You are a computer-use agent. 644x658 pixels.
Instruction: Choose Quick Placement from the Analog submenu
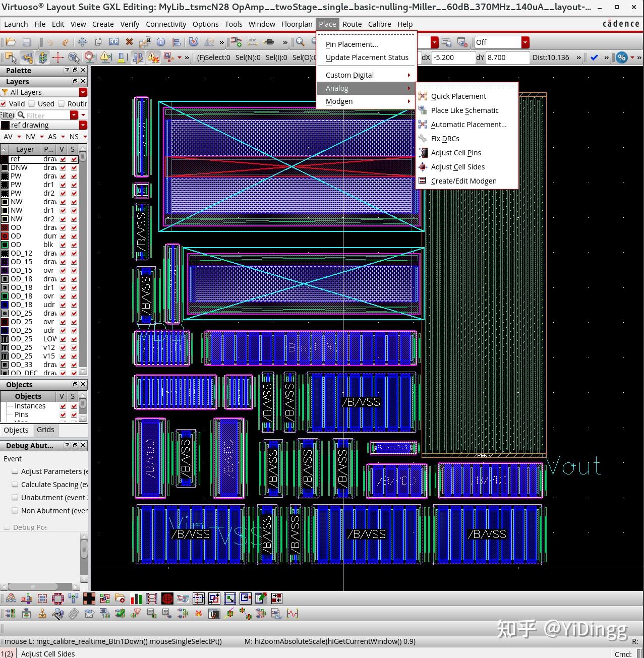click(x=458, y=96)
